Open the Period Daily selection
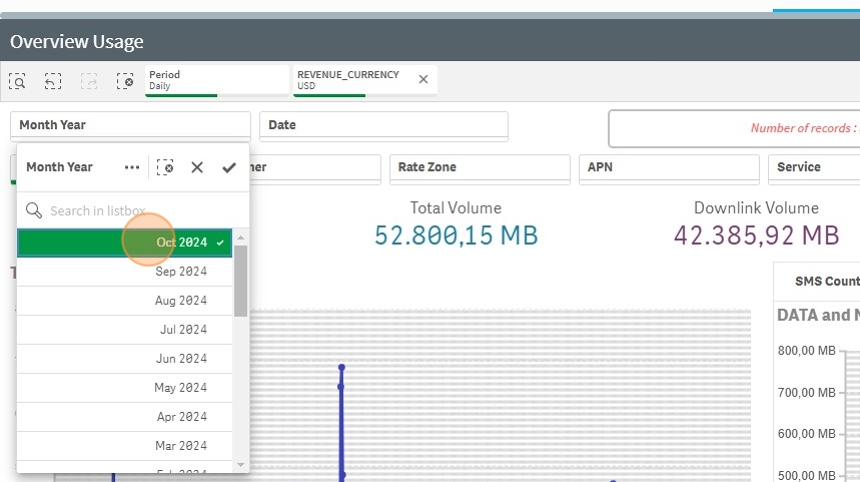Viewport: 860px width, 482px height. [x=217, y=81]
